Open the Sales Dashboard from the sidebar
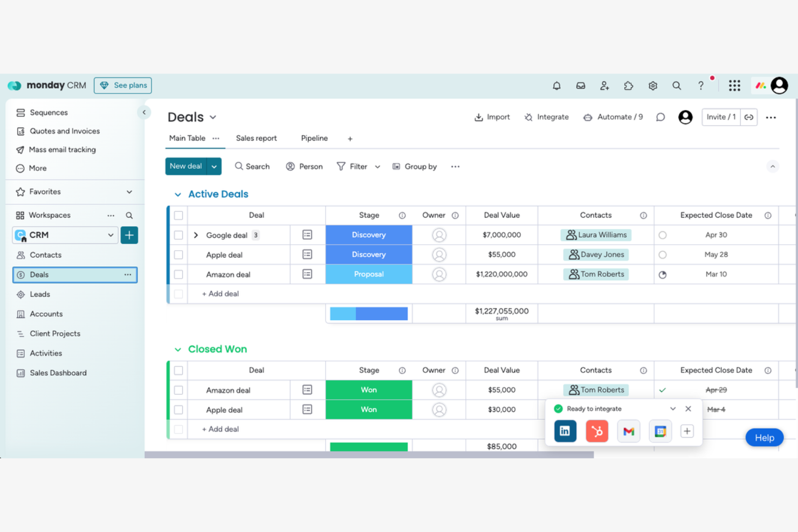 tap(58, 372)
